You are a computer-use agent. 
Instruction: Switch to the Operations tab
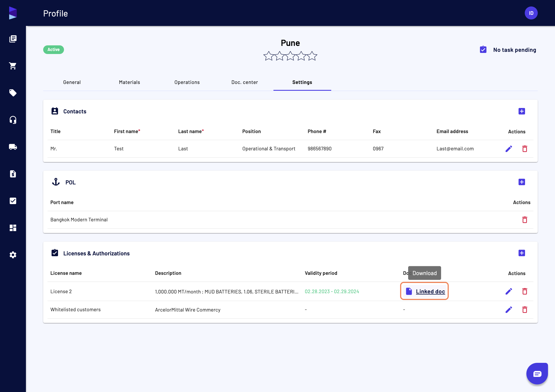[187, 82]
